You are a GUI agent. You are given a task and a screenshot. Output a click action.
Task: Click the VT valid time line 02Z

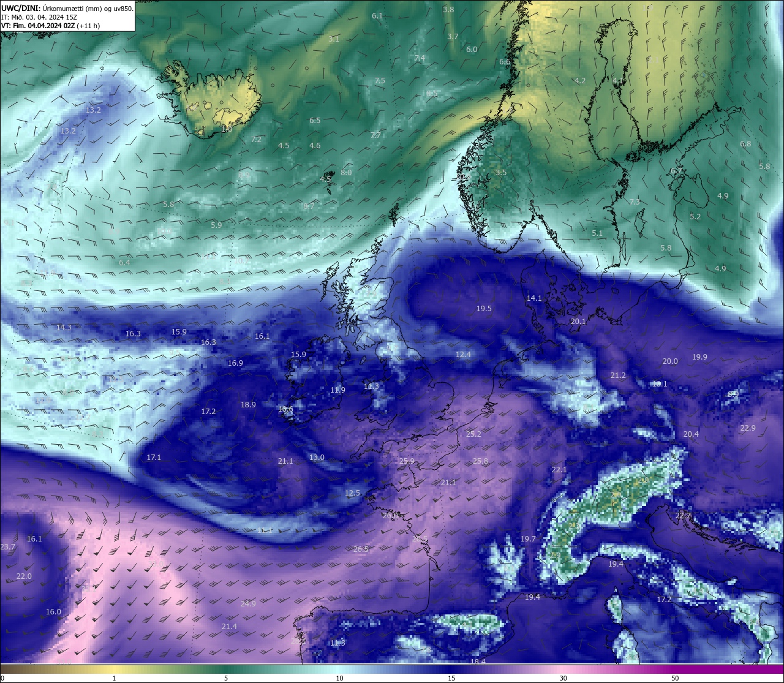click(x=50, y=26)
